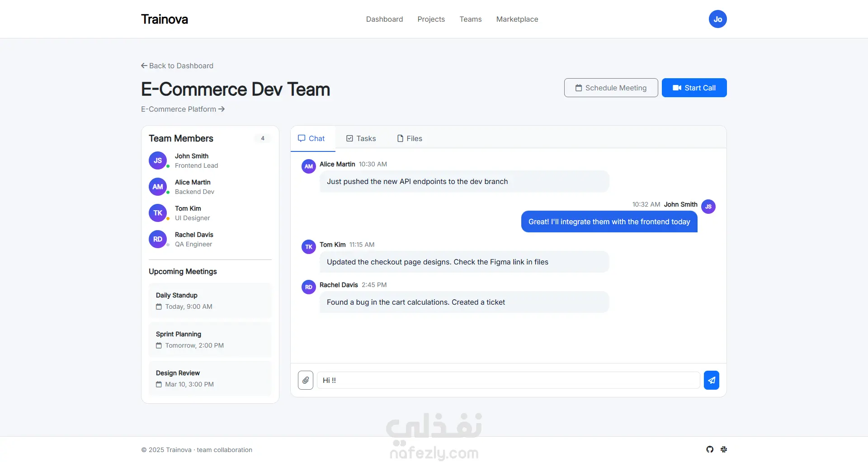
Task: Go to Marketplace in the top navigation
Action: coord(517,19)
